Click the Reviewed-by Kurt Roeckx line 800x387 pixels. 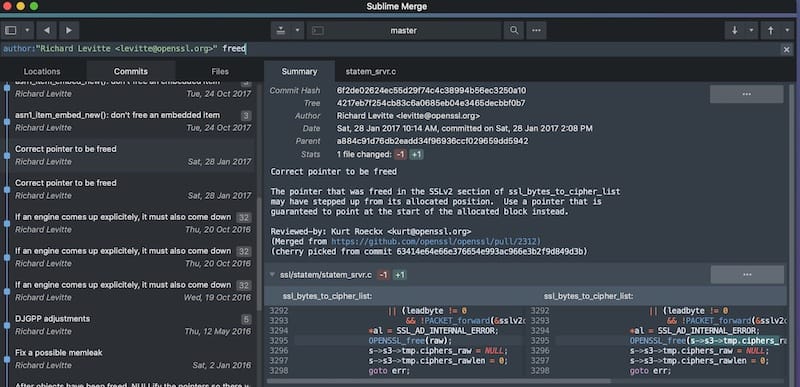(x=371, y=231)
